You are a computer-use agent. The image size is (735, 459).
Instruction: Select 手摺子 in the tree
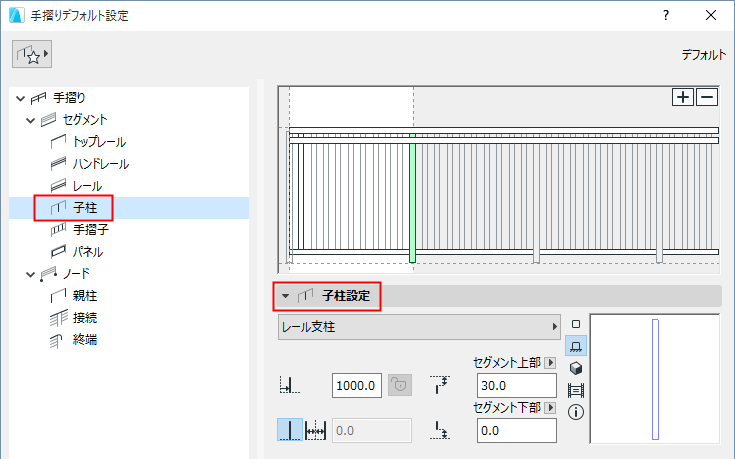coord(90,230)
